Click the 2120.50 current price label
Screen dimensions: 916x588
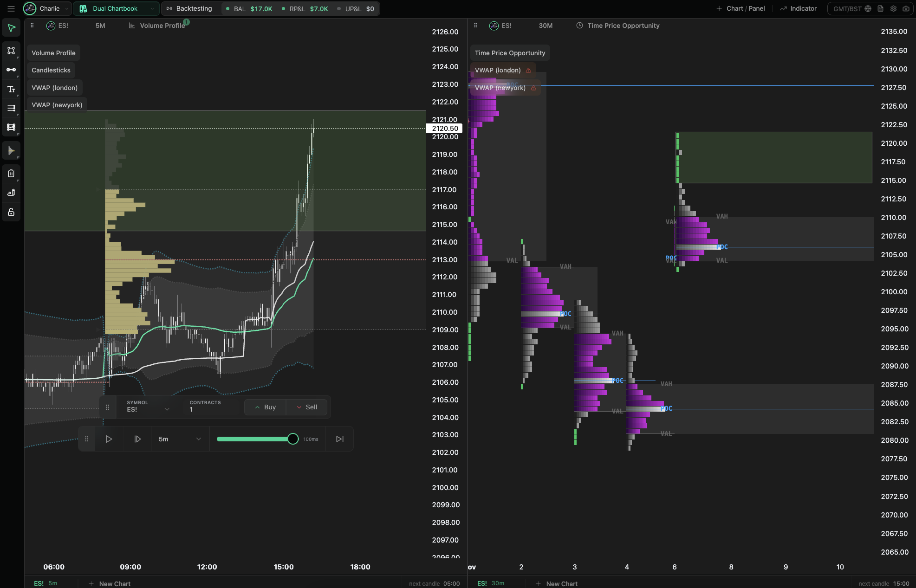point(445,129)
